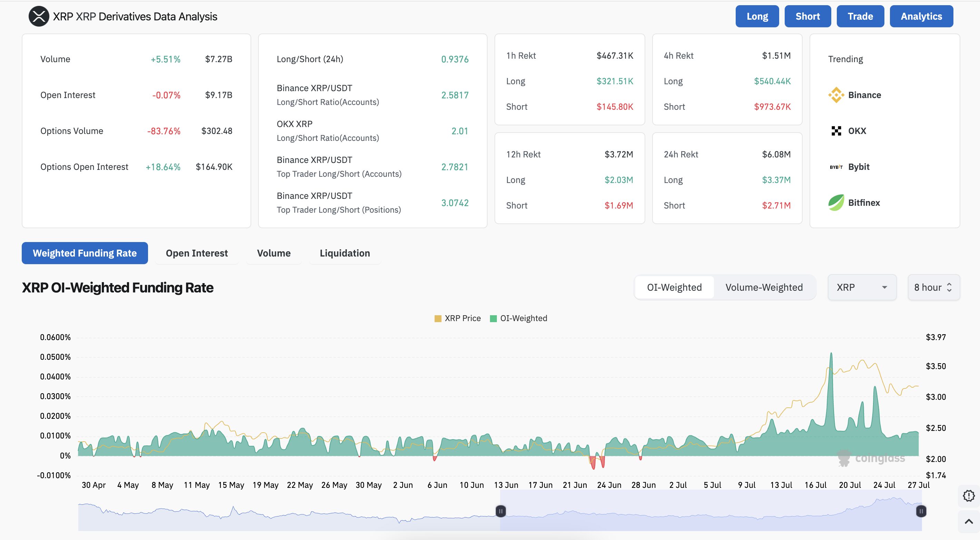Viewport: 980px width, 540px height.
Task: Click the OKX logo icon
Action: (836, 131)
